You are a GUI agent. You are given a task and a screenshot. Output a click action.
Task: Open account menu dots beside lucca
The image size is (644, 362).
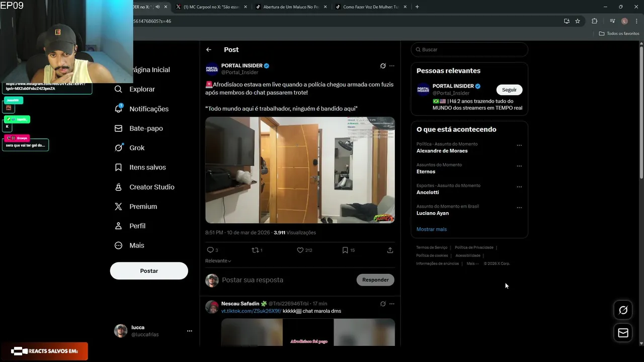click(x=190, y=331)
